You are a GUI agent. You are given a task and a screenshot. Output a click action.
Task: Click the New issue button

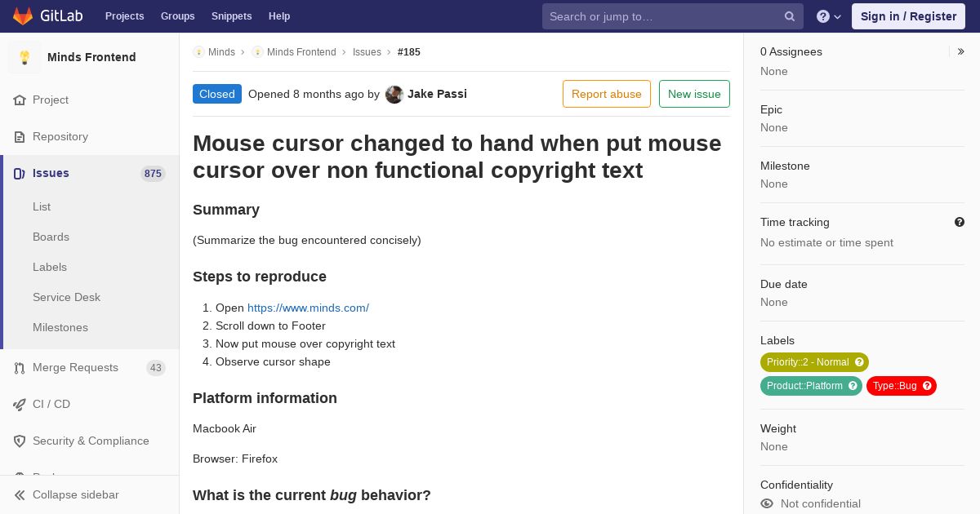tap(694, 94)
